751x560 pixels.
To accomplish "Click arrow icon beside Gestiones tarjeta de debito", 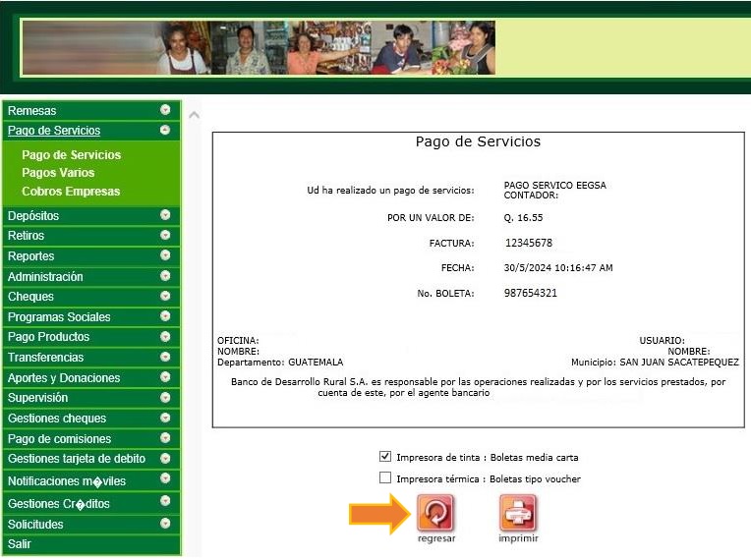I will (165, 458).
